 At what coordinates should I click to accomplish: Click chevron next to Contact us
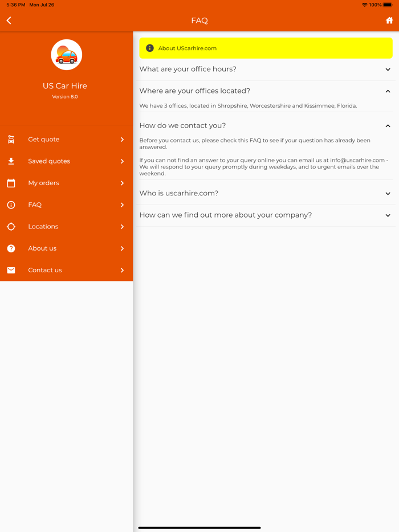pyautogui.click(x=122, y=270)
